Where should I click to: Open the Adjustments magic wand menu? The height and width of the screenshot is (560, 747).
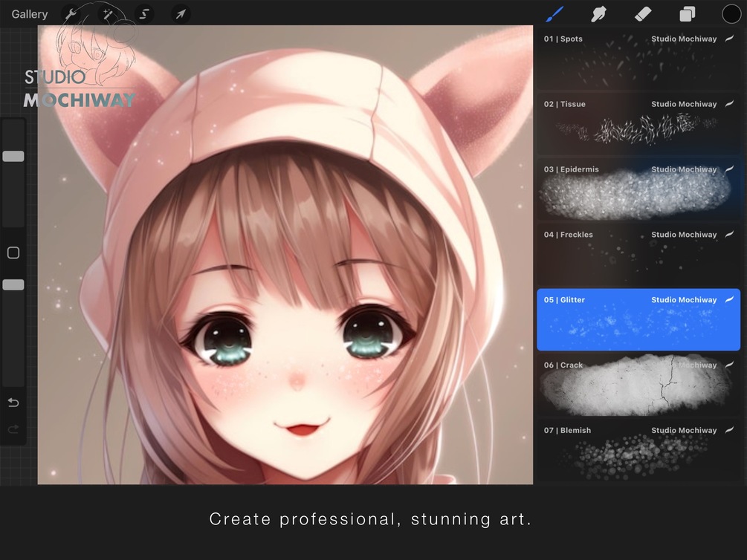108,14
